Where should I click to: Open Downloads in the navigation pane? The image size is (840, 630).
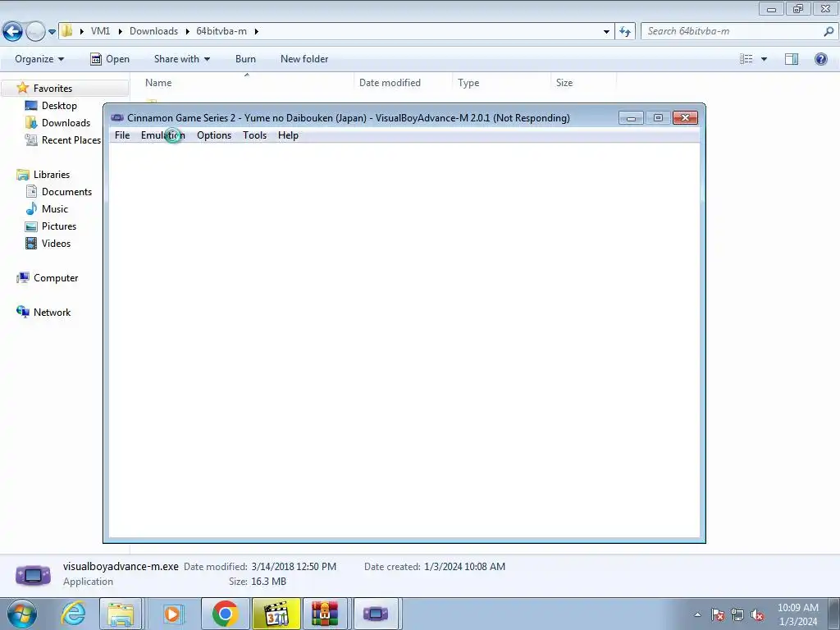click(66, 123)
